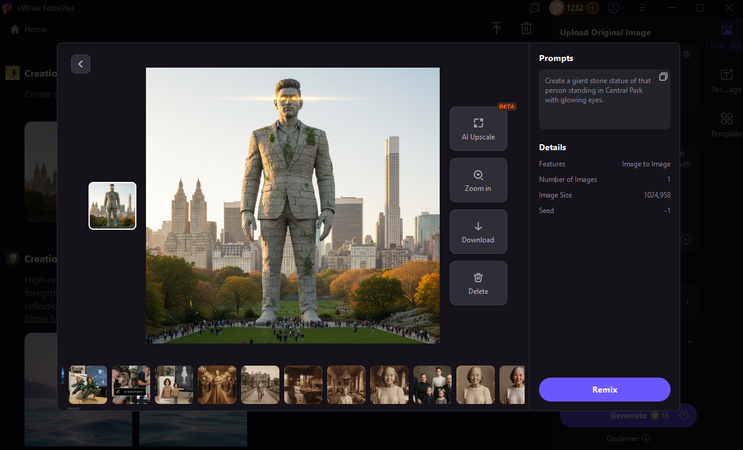Image resolution: width=743 pixels, height=450 pixels.
Task: Click the Number of Images label
Action: pyautogui.click(x=568, y=180)
